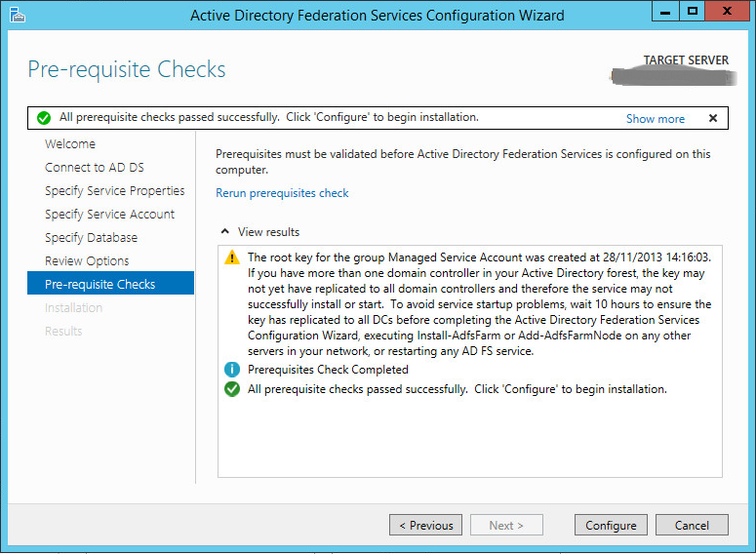
Task: Click the disabled Results step
Action: pyautogui.click(x=63, y=332)
